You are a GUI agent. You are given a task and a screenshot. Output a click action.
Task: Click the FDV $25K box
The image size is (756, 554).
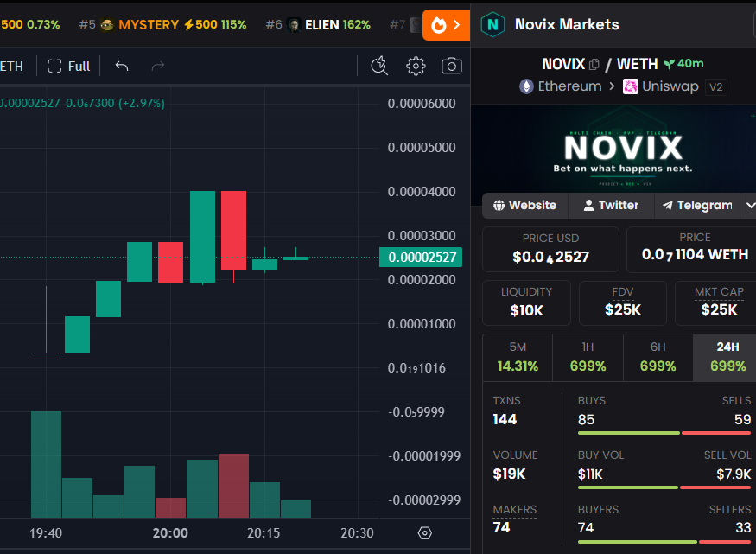click(x=622, y=303)
